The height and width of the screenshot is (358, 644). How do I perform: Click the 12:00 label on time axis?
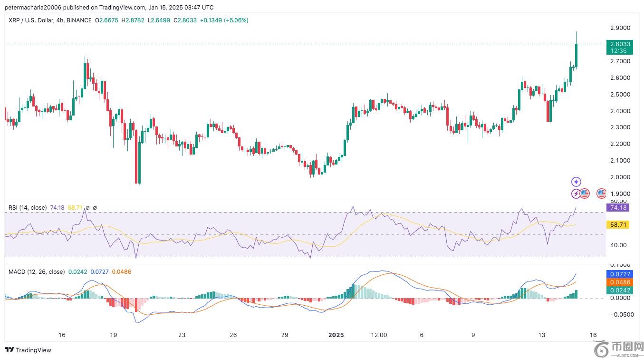coord(379,335)
